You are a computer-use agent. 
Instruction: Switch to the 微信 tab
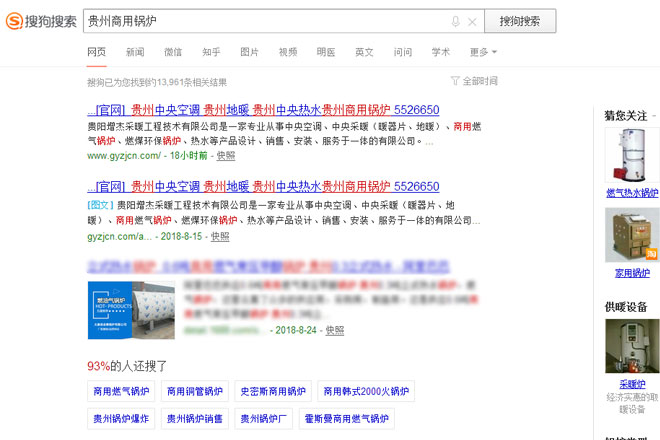click(x=173, y=52)
